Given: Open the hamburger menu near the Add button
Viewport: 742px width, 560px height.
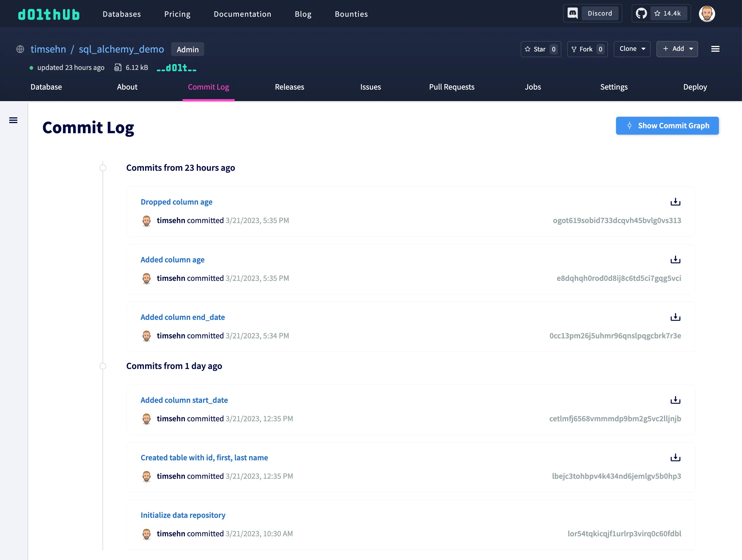Looking at the screenshot, I should tap(715, 49).
